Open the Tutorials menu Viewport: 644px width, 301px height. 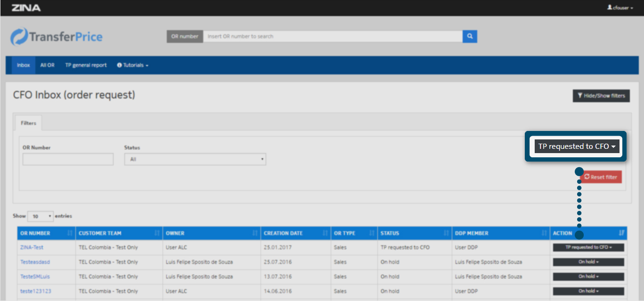(x=133, y=65)
